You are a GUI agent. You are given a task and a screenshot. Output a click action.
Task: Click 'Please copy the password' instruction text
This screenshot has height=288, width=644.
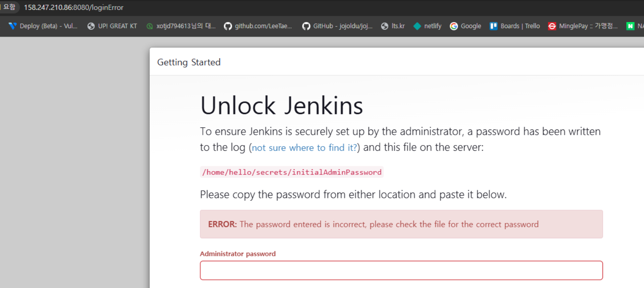point(353,195)
